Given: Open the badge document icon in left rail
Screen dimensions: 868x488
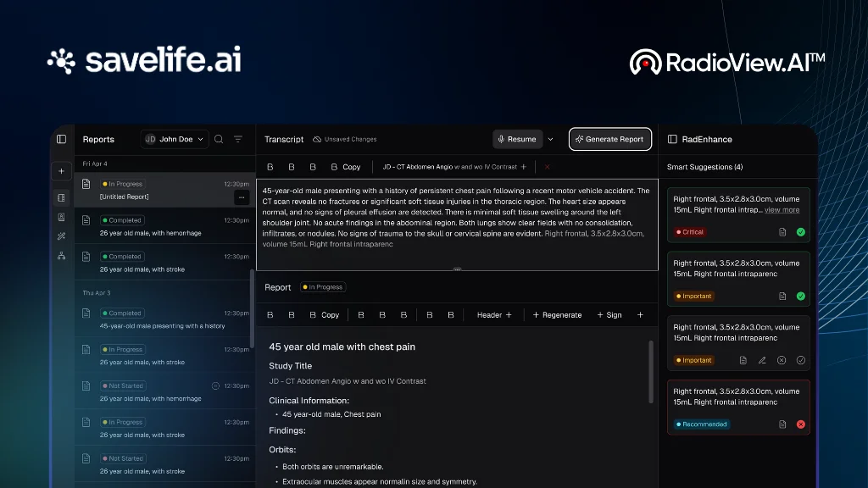Looking at the screenshot, I should click(x=61, y=217).
